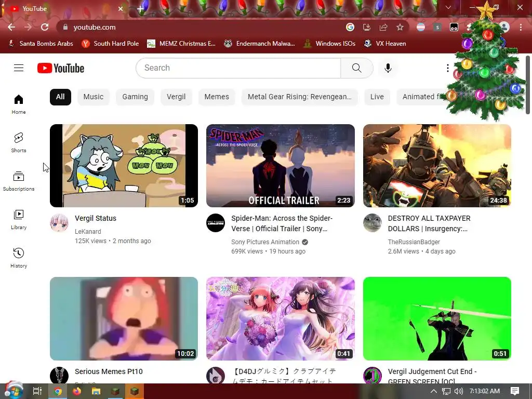Open Shorts from sidebar
Viewport: 532px width, 399px height.
point(19,142)
